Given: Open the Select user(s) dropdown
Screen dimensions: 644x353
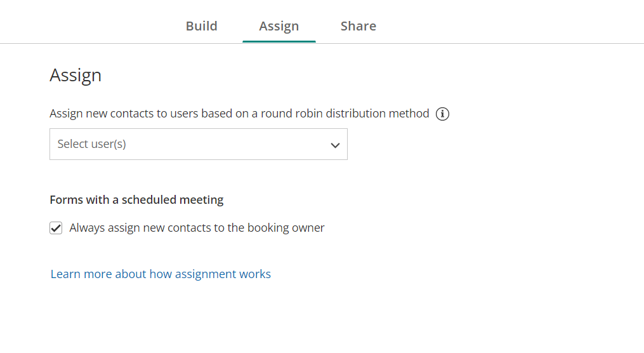Looking at the screenshot, I should click(198, 144).
